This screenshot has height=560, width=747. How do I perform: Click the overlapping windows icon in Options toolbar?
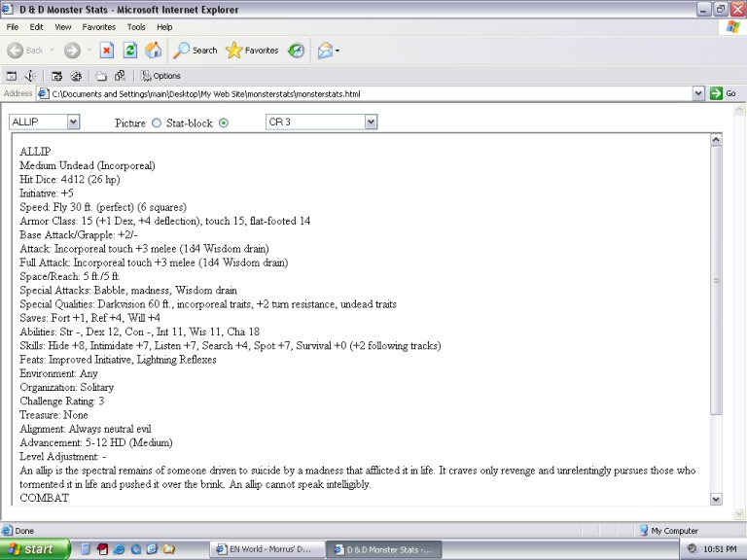tap(120, 76)
